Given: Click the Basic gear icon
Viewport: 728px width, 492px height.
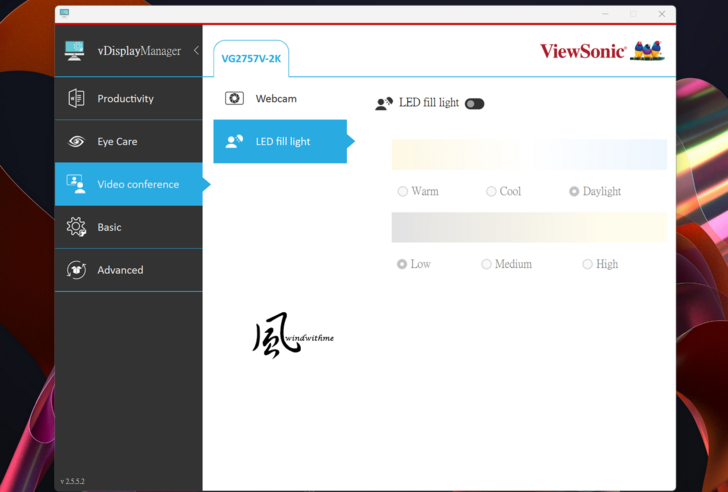Looking at the screenshot, I should point(76,227).
